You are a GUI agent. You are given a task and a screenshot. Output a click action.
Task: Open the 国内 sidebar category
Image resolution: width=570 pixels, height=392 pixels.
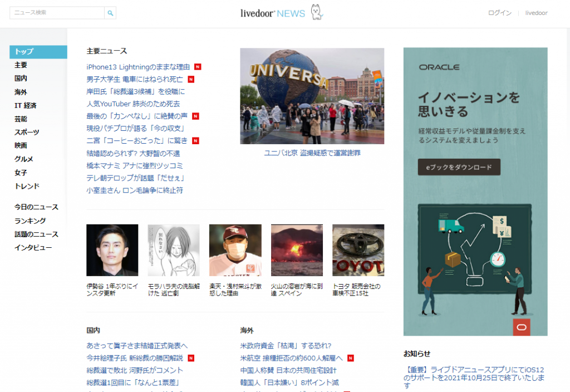click(x=21, y=78)
